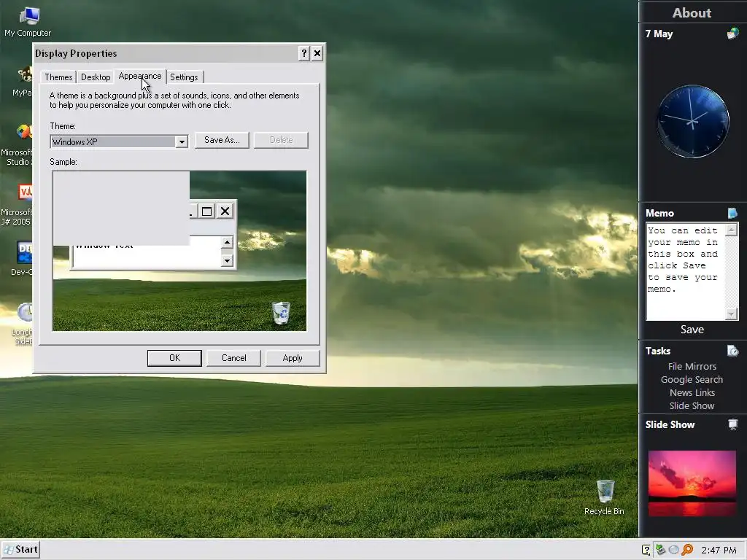The width and height of the screenshot is (747, 560).
Task: Click close X in sample preview window
Action: point(225,211)
